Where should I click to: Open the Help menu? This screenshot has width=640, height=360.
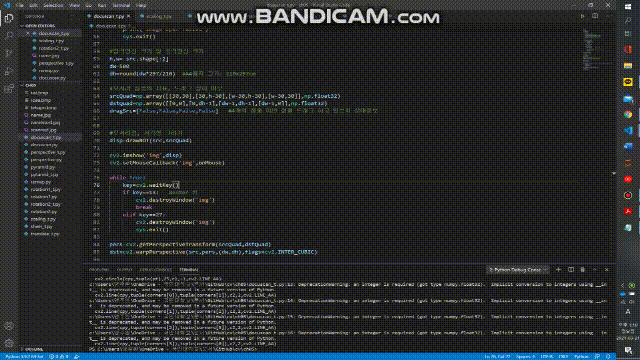[x=141, y=5]
